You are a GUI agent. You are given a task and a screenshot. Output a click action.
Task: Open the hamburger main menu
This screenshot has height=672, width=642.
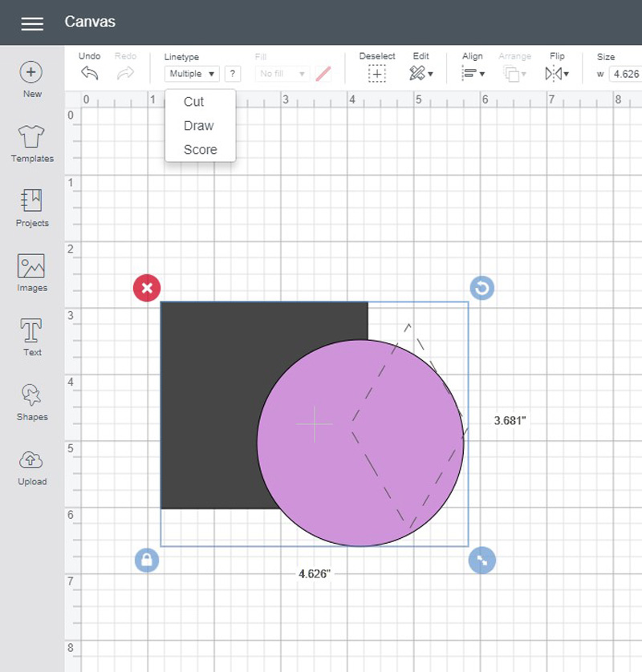pyautogui.click(x=32, y=23)
